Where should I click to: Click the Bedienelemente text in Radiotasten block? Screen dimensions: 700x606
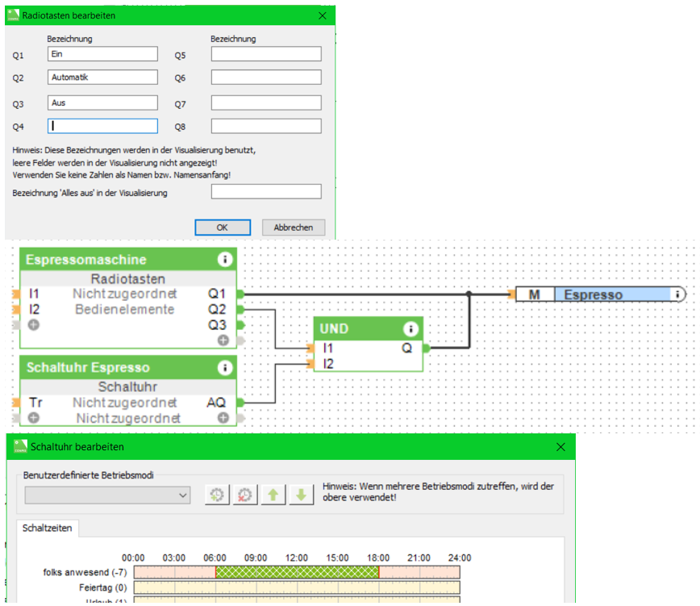pyautogui.click(x=124, y=309)
